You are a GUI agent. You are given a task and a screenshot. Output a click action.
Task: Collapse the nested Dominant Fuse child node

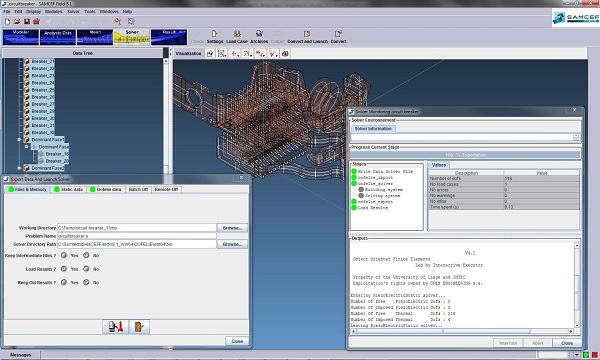pos(26,147)
